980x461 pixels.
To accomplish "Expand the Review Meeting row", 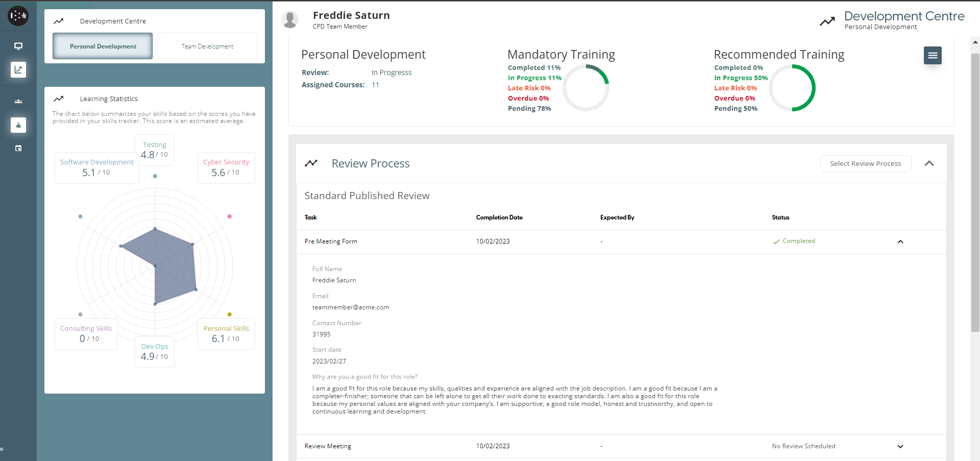I will point(900,446).
